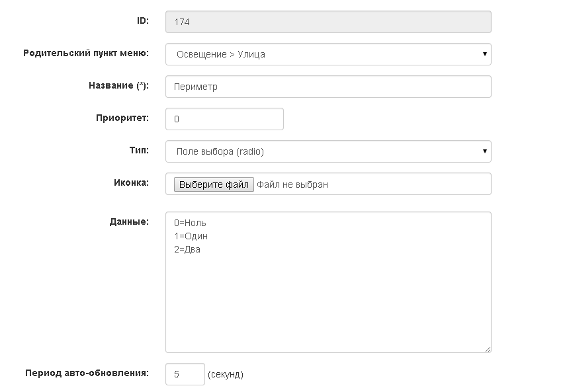Open the Родительский пункт меню dropdown

[328, 54]
